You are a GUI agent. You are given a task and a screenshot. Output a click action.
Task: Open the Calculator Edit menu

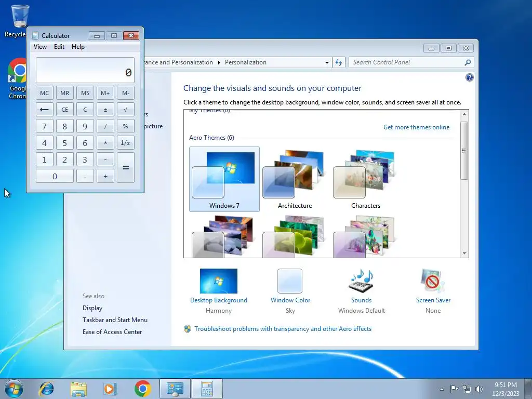click(x=59, y=47)
